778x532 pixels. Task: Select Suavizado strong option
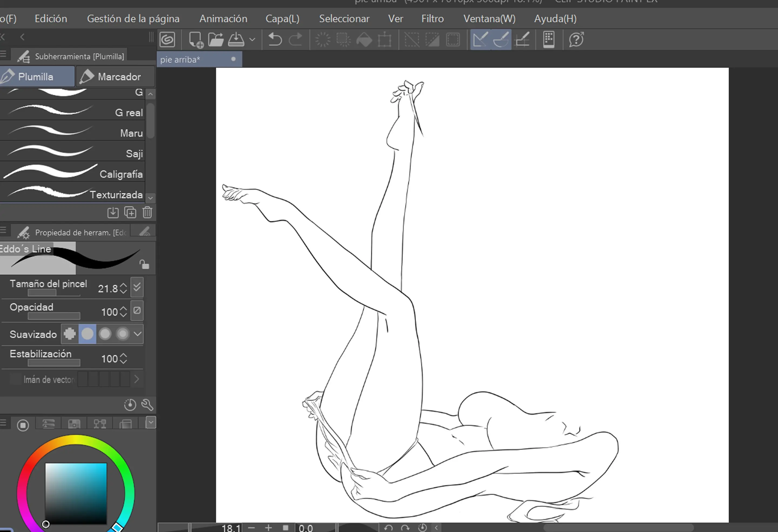(x=123, y=334)
